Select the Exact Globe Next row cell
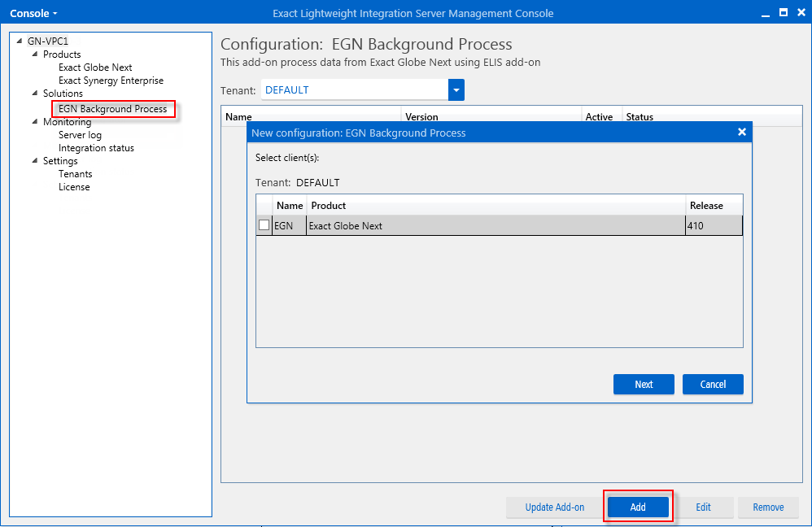Image resolution: width=812 pixels, height=527 pixels. click(496, 226)
